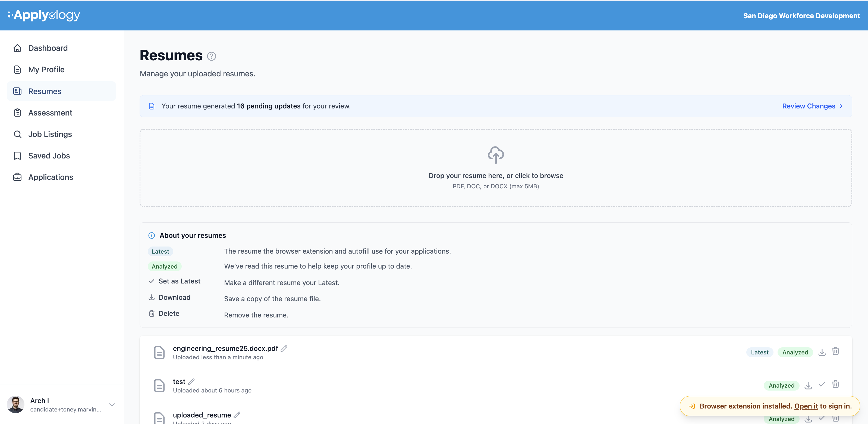Viewport: 868px width, 424px height.
Task: Open the Applications page
Action: click(x=61, y=177)
